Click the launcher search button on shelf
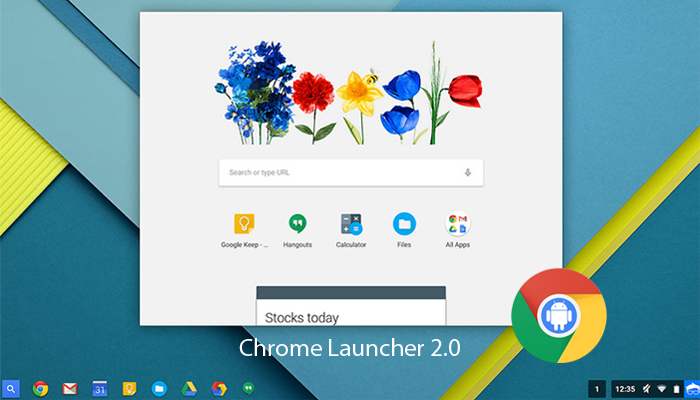Image resolution: width=700 pixels, height=400 pixels. pos(11,388)
